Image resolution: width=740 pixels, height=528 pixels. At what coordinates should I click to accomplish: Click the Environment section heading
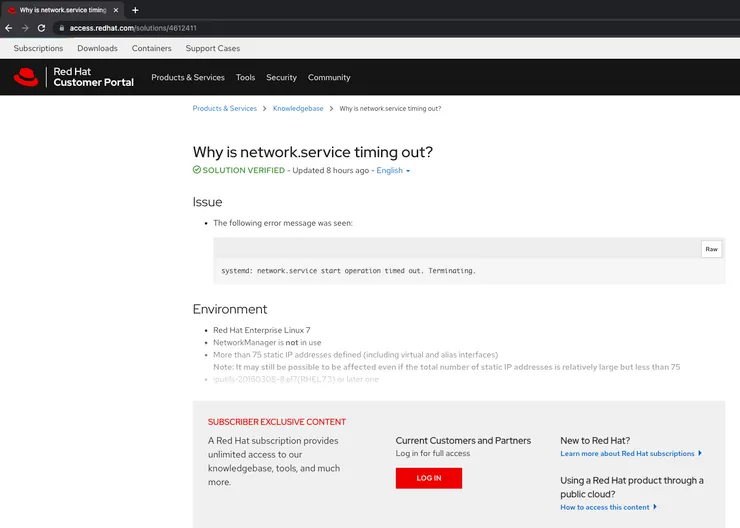(230, 309)
